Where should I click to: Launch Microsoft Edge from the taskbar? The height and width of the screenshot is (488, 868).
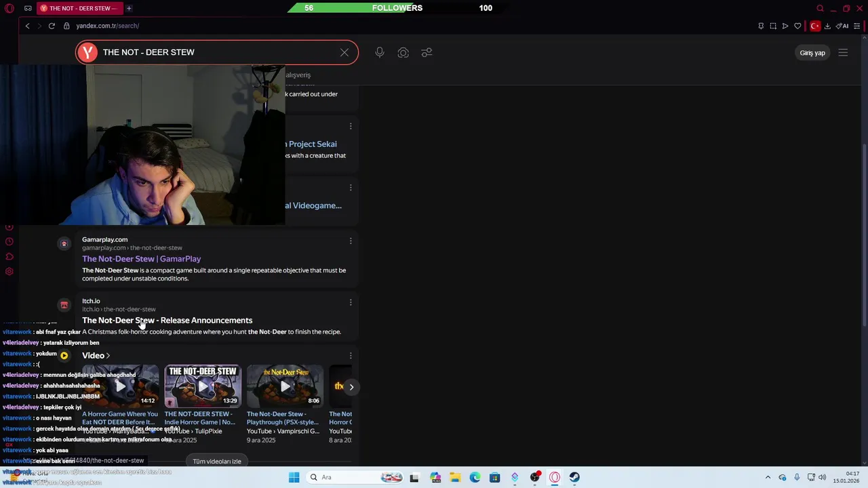click(475, 477)
